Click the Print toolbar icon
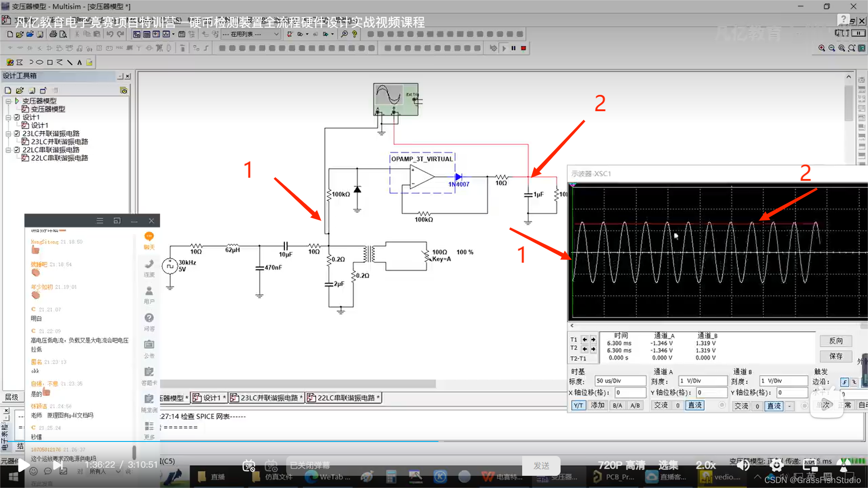Screen dimensions: 868x488 (53, 34)
